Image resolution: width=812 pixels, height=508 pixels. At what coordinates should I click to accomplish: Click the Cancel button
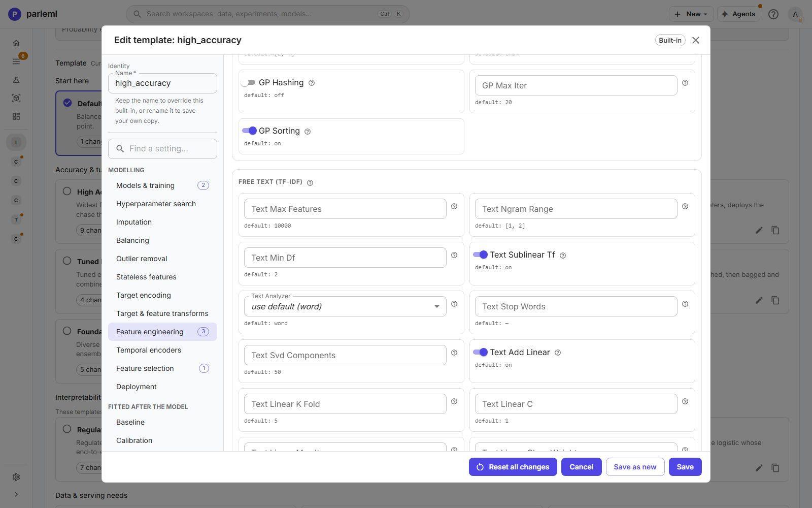(581, 467)
